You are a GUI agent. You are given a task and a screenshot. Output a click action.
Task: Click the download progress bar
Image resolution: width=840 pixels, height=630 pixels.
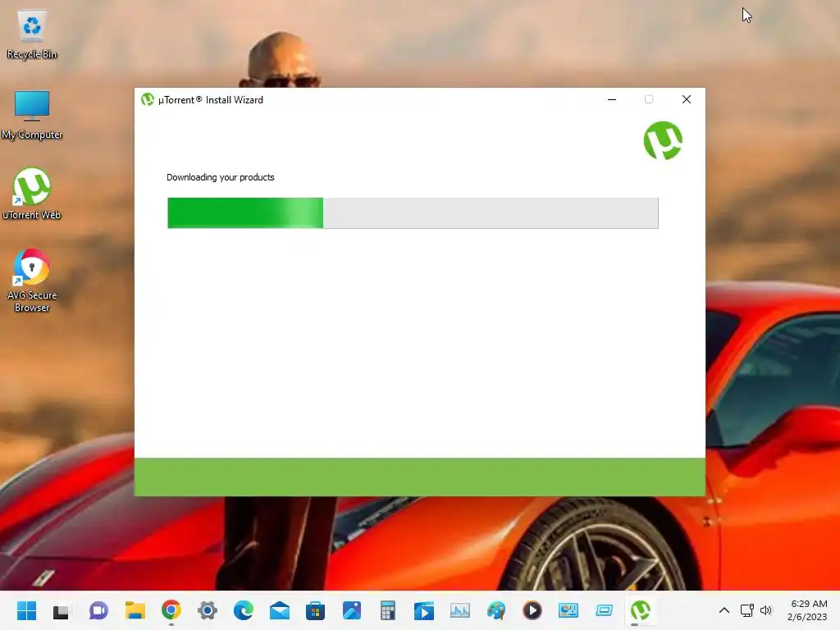413,212
